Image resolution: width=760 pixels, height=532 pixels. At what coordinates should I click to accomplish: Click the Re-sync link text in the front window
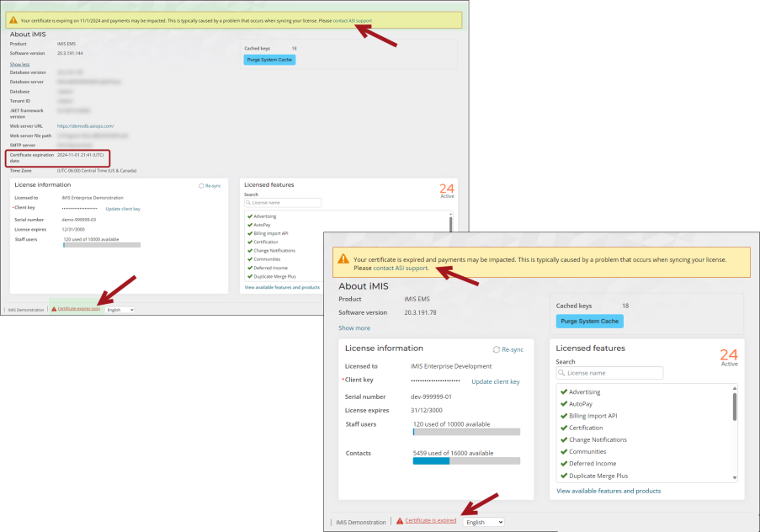pyautogui.click(x=513, y=349)
